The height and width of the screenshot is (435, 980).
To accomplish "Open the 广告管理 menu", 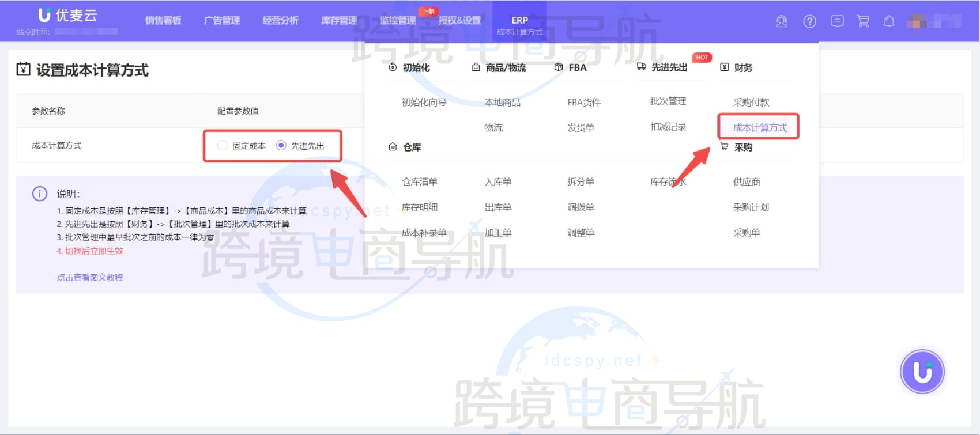I will point(222,21).
